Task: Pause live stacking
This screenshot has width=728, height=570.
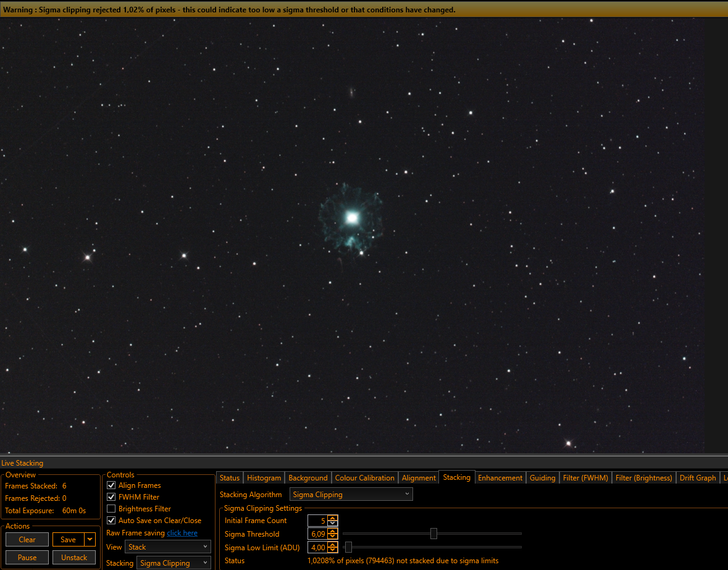Action: click(x=27, y=557)
